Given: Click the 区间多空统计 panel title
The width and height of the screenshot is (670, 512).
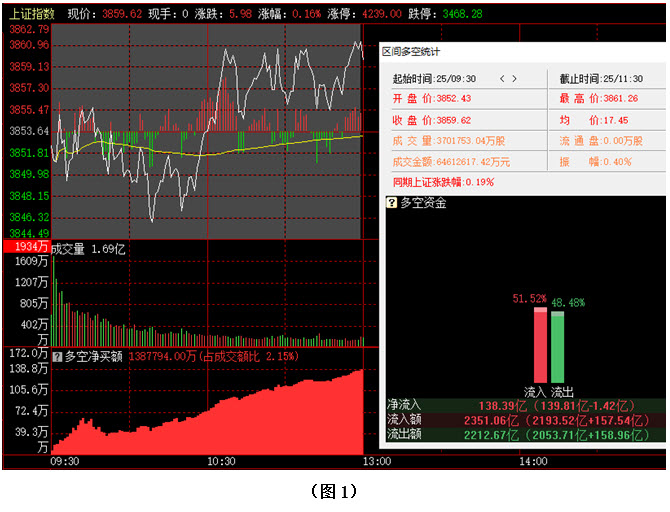Looking at the screenshot, I should pos(411,52).
